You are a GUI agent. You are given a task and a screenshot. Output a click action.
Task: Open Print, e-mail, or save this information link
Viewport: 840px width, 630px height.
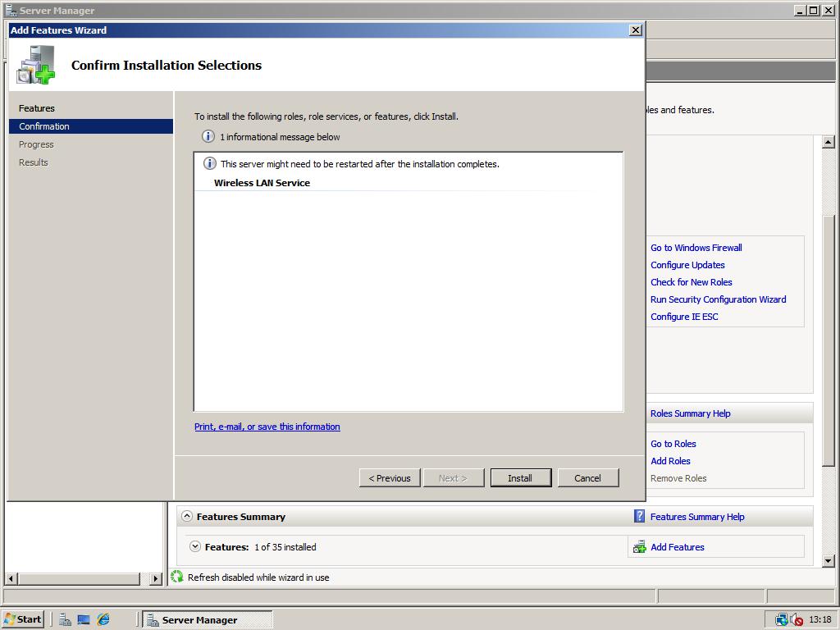(x=267, y=427)
